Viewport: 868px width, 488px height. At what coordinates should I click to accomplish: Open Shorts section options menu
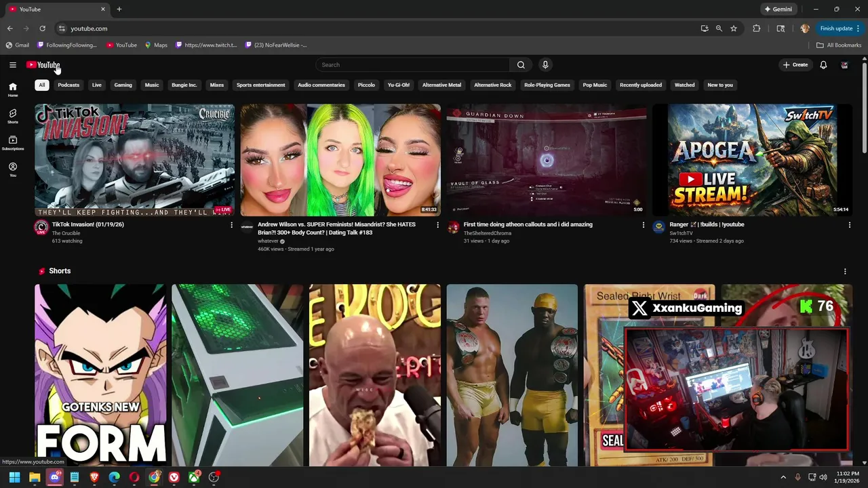coord(845,271)
